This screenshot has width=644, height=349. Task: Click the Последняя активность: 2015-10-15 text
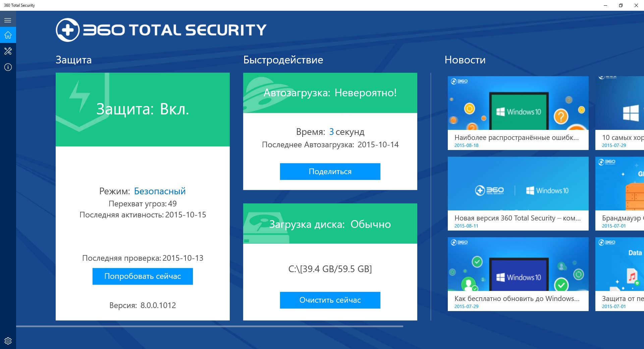coord(143,215)
